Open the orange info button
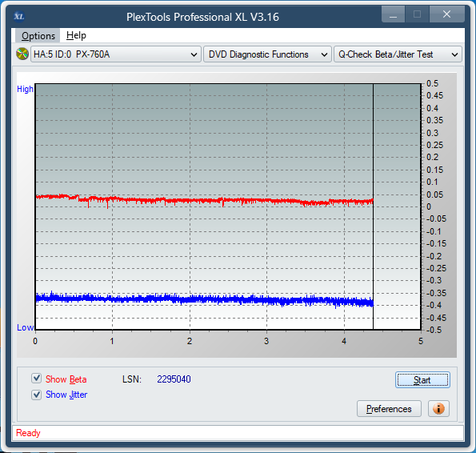This screenshot has width=476, height=453. [438, 408]
